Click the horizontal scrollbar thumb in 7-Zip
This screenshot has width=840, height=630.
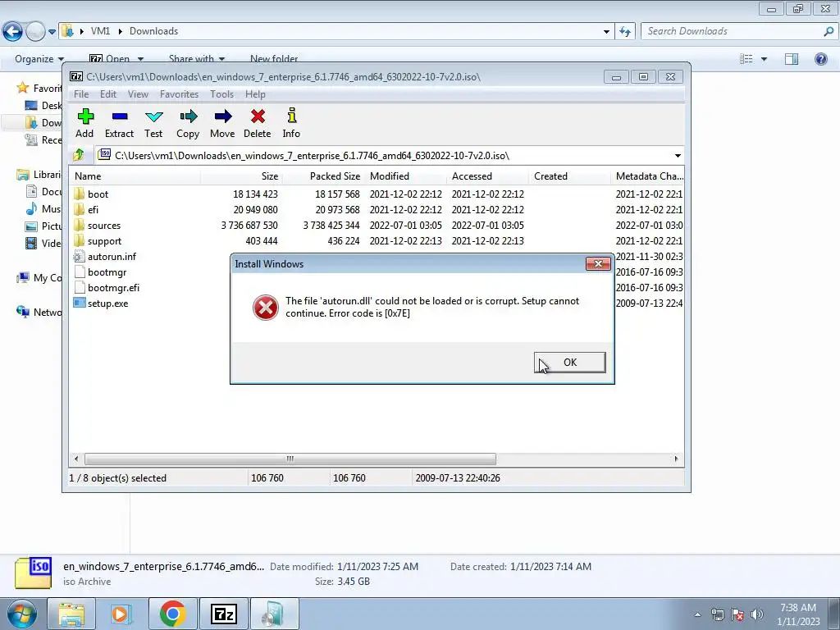pyautogui.click(x=290, y=459)
